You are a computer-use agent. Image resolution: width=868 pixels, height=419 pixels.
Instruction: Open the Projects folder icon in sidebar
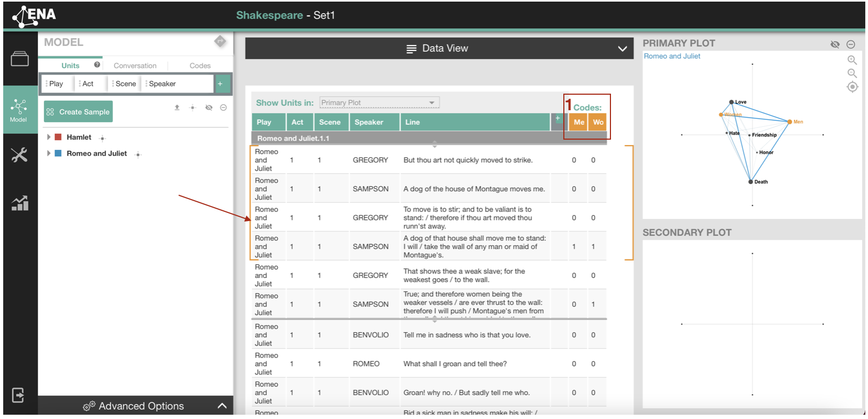pyautogui.click(x=20, y=59)
